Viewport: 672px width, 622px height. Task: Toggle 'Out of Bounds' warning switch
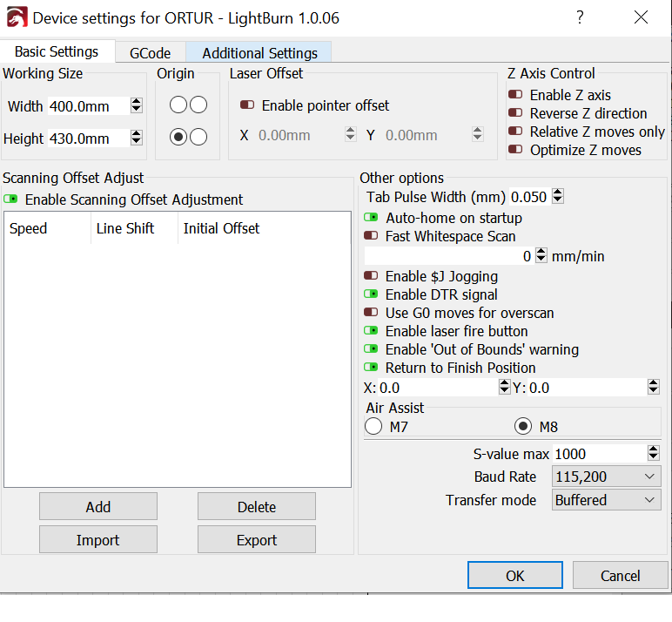371,349
